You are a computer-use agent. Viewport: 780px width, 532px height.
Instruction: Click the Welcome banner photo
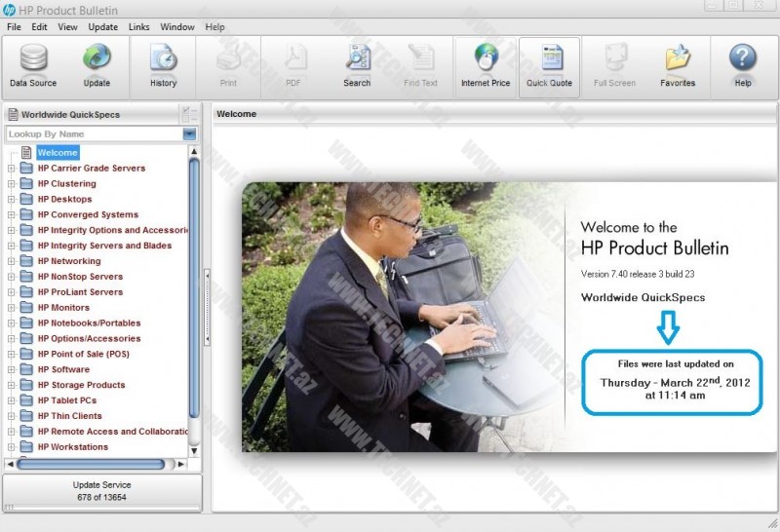coord(403,317)
